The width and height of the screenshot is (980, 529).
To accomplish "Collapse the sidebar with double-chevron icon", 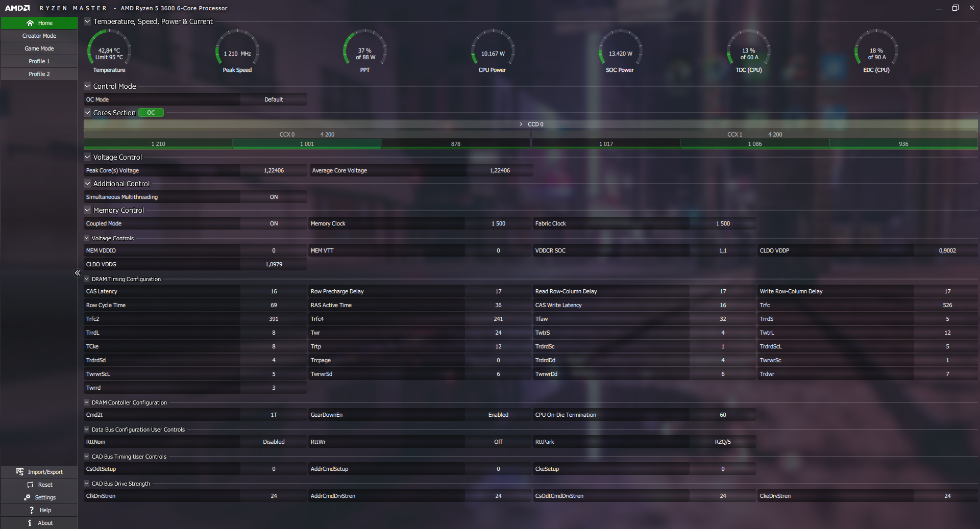I will tap(78, 273).
